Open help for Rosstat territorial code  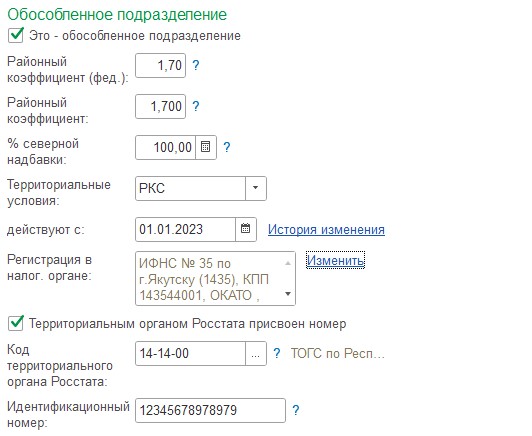277,353
